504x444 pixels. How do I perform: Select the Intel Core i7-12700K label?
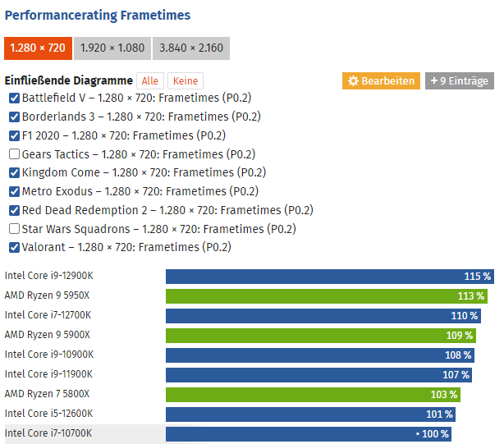tap(48, 315)
